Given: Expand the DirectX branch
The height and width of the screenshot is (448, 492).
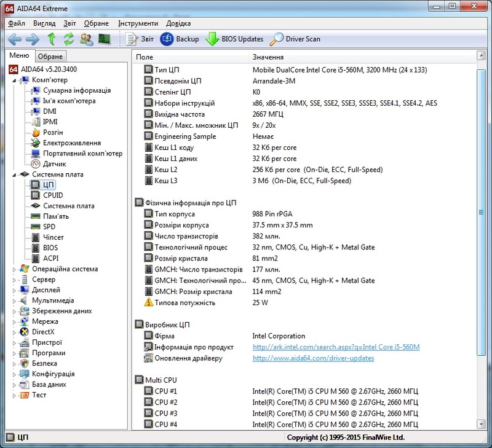Looking at the screenshot, I should (14, 332).
